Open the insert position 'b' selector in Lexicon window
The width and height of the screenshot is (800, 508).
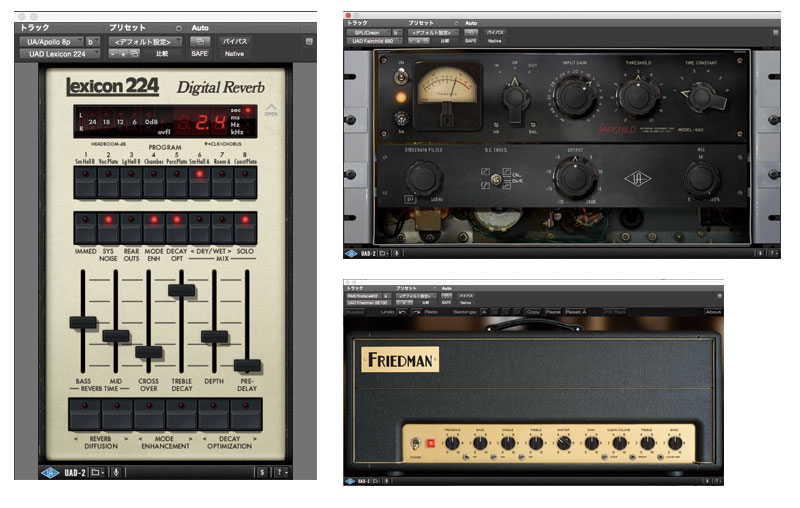(92, 42)
